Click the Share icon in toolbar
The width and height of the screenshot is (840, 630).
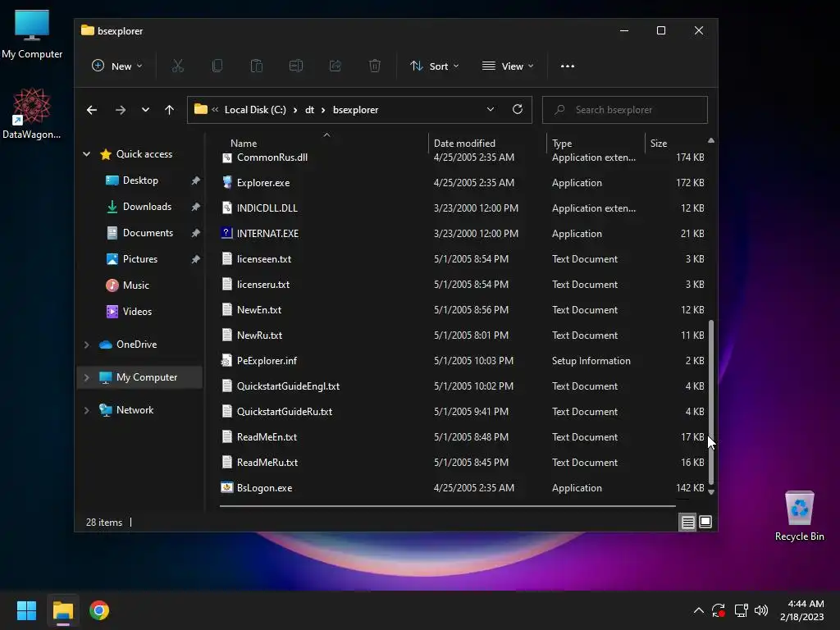tap(336, 66)
